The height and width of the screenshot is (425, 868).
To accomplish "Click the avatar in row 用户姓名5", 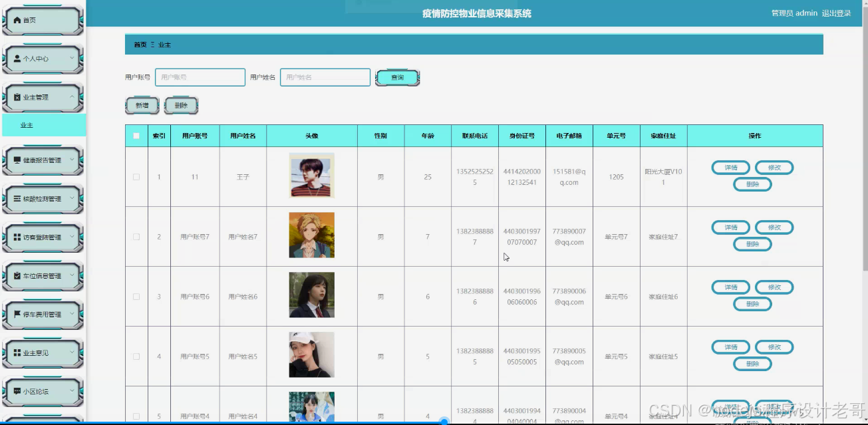I will [x=312, y=355].
